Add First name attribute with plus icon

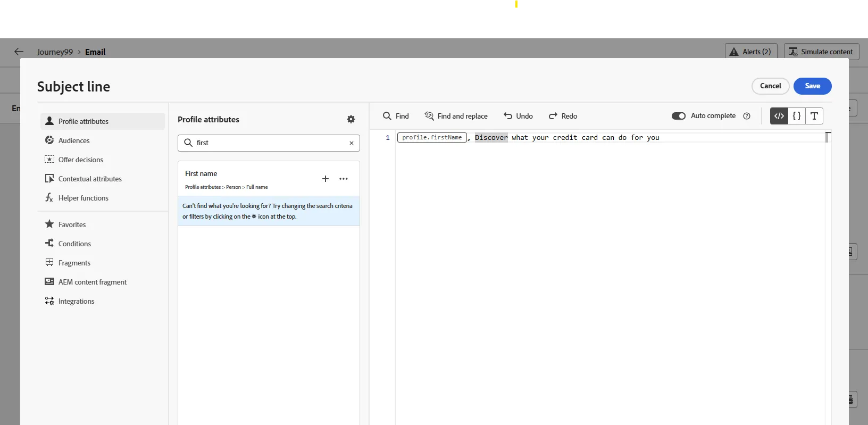point(325,179)
